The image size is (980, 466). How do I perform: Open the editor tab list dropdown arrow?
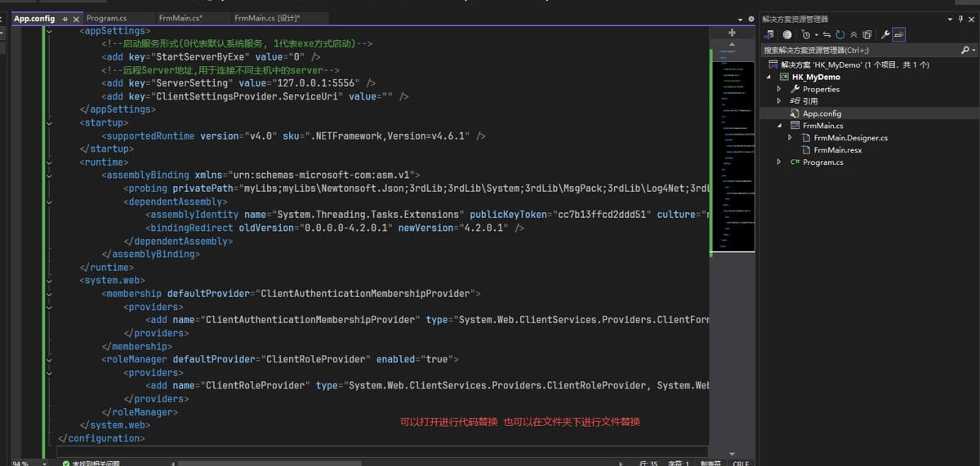pos(741,19)
